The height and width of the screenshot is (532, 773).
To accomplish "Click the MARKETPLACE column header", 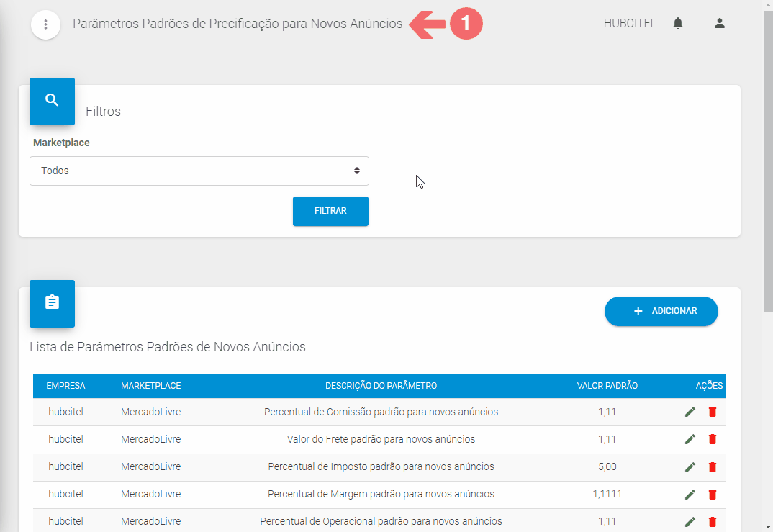I will click(151, 386).
